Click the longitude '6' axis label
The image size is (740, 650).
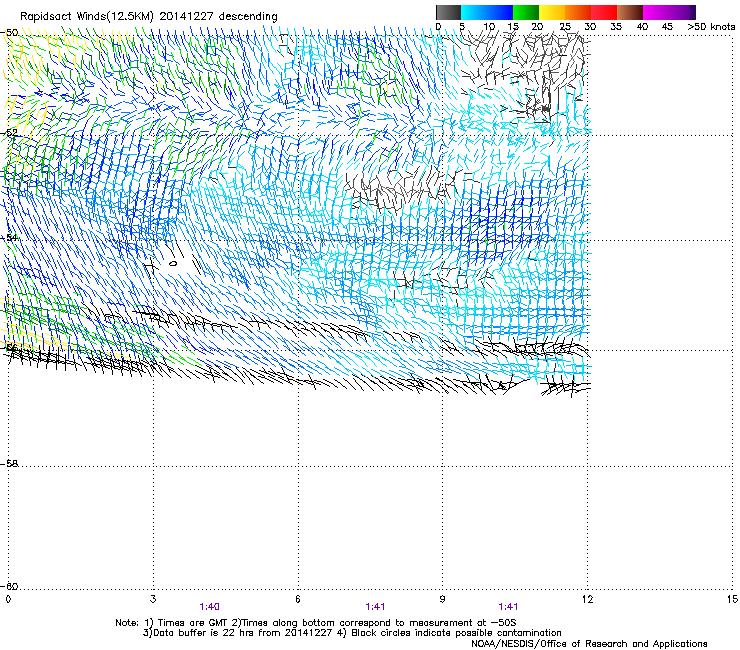click(x=298, y=599)
